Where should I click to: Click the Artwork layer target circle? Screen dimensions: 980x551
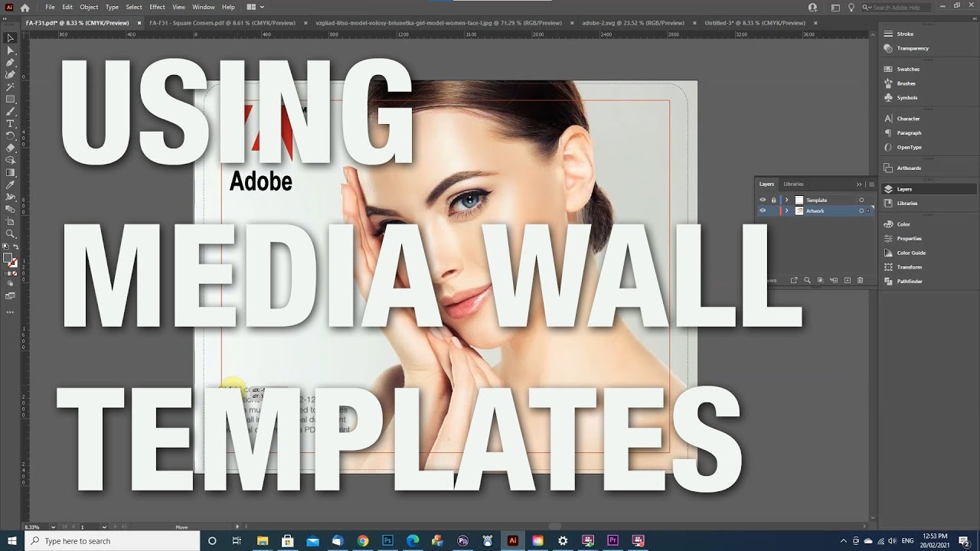coord(861,210)
